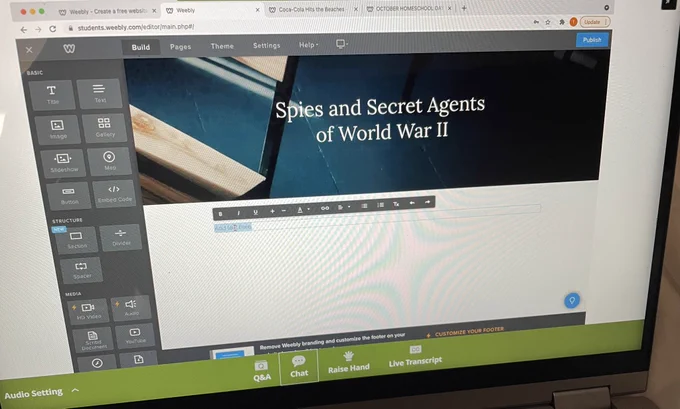The height and width of the screenshot is (409, 680).
Task: Open the Build tab
Action: tap(141, 47)
